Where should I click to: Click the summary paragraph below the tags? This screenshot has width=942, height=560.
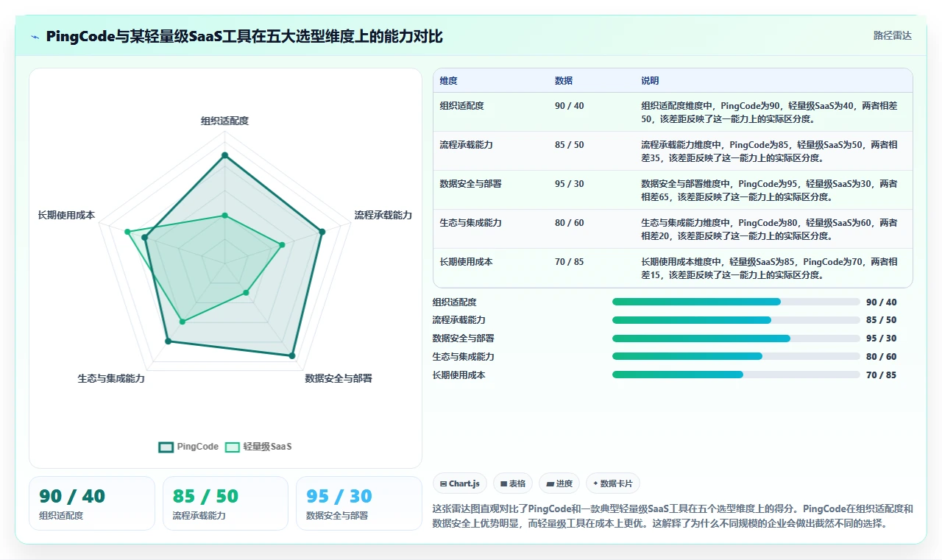(x=673, y=516)
